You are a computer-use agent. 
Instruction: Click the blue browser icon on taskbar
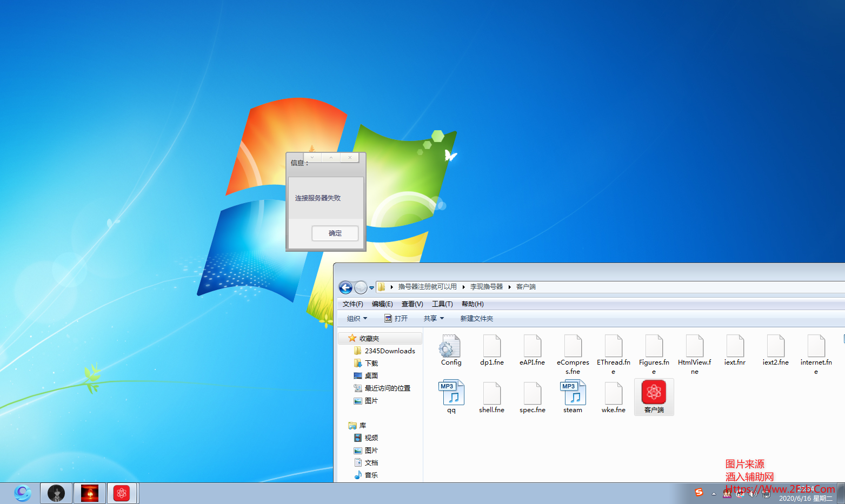click(23, 493)
